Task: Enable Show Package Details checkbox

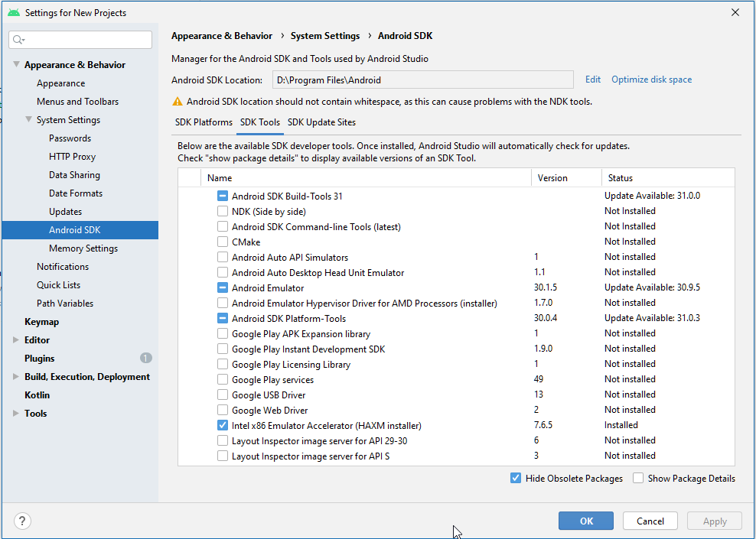Action: pyautogui.click(x=639, y=479)
